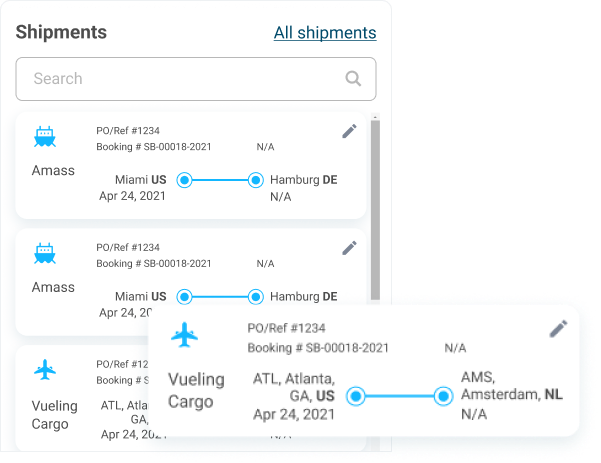601x463 pixels.
Task: Click ship icon on first Amass shipment
Action: tap(45, 136)
